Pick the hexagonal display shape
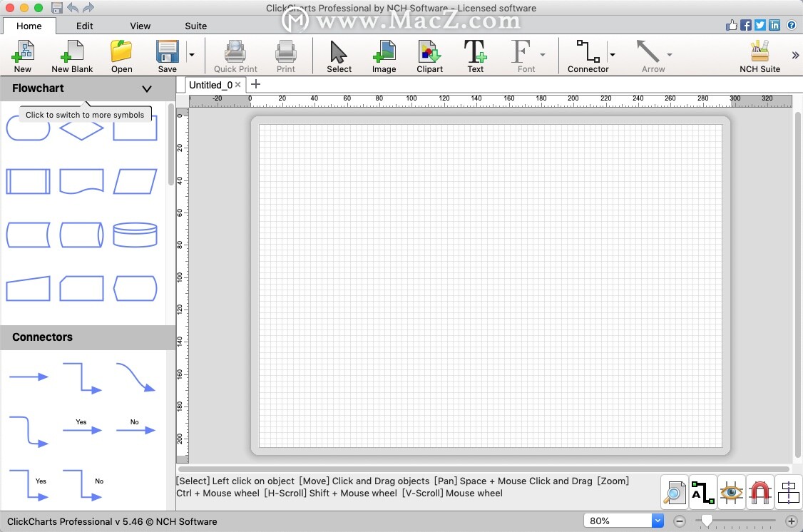Viewport: 803px width, 532px height. [x=135, y=288]
